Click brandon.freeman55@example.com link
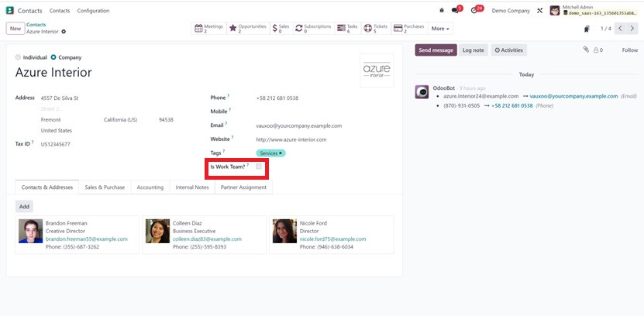This screenshot has width=644, height=316. [87, 239]
